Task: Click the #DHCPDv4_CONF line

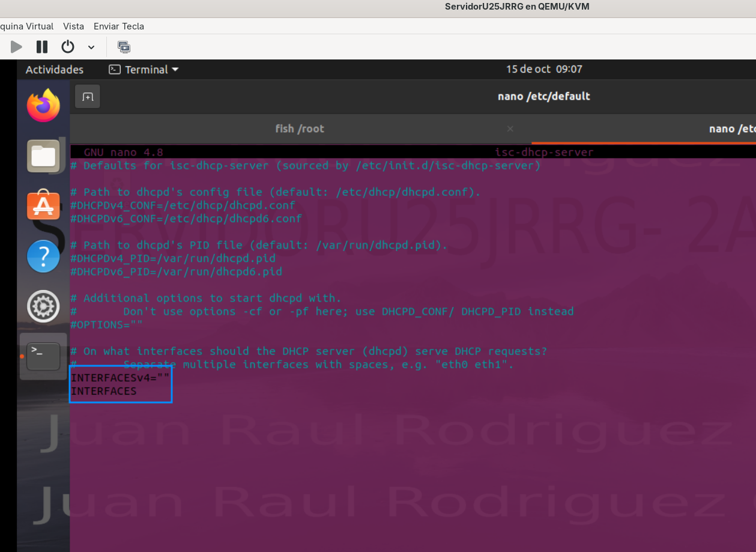Action: point(183,205)
